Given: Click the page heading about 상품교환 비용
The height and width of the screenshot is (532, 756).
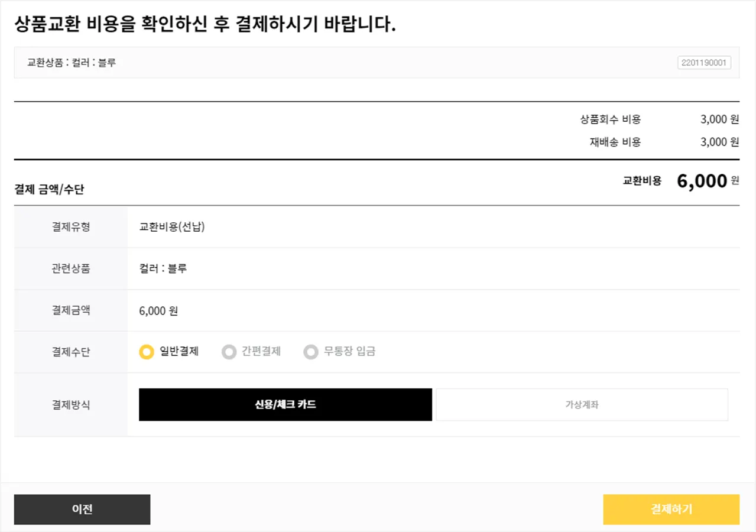Looking at the screenshot, I should (205, 25).
